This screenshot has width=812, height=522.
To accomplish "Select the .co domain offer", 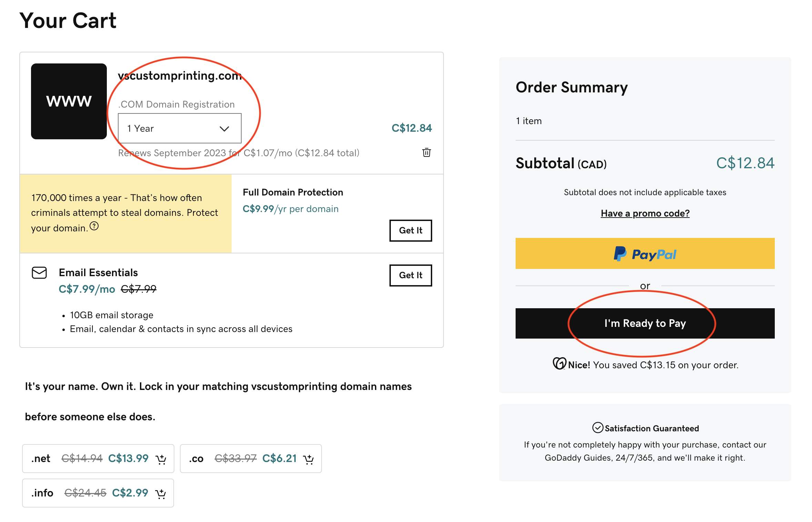I will pyautogui.click(x=251, y=459).
